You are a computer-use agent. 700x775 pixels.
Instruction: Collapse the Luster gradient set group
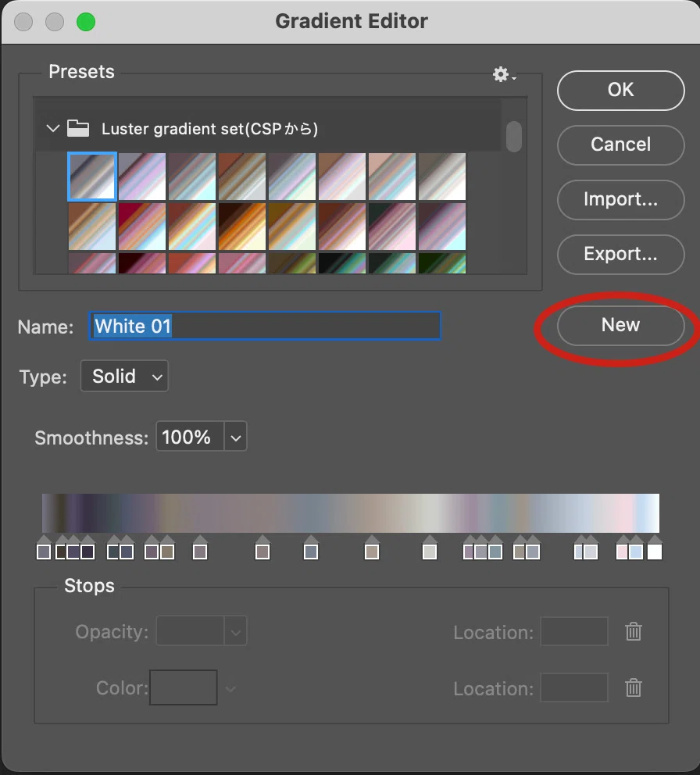click(x=52, y=128)
